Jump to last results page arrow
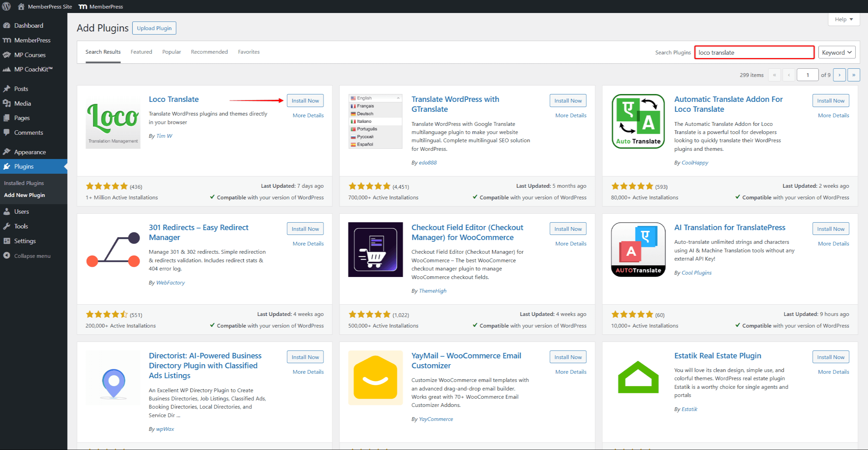Image resolution: width=868 pixels, height=450 pixels. 853,75
